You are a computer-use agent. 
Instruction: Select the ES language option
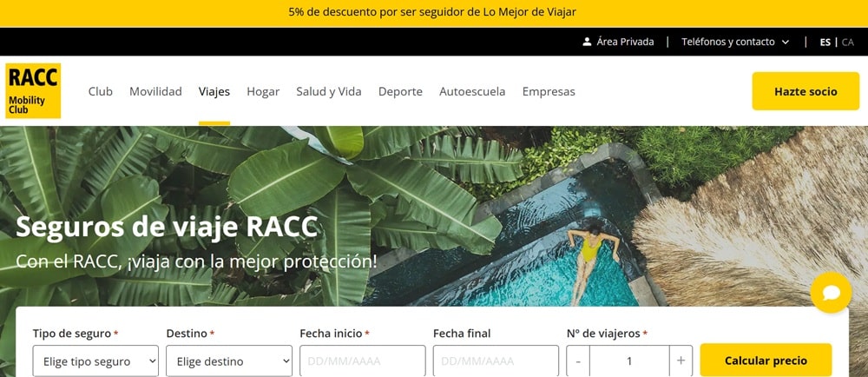point(825,42)
